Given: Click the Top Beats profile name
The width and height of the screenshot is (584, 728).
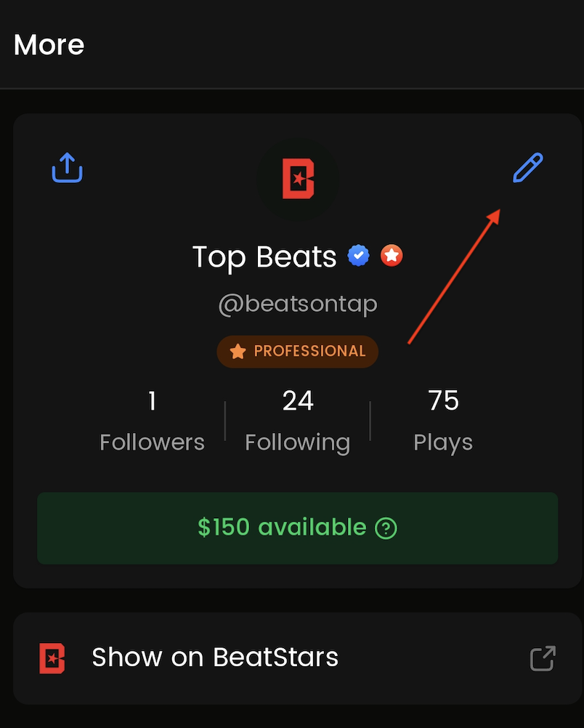Looking at the screenshot, I should coord(264,257).
